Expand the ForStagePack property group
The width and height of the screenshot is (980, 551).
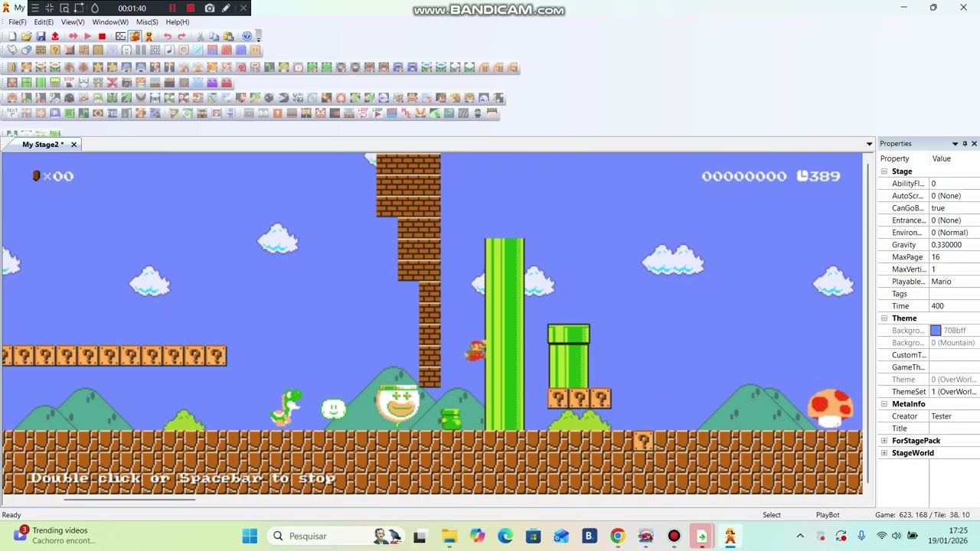884,441
